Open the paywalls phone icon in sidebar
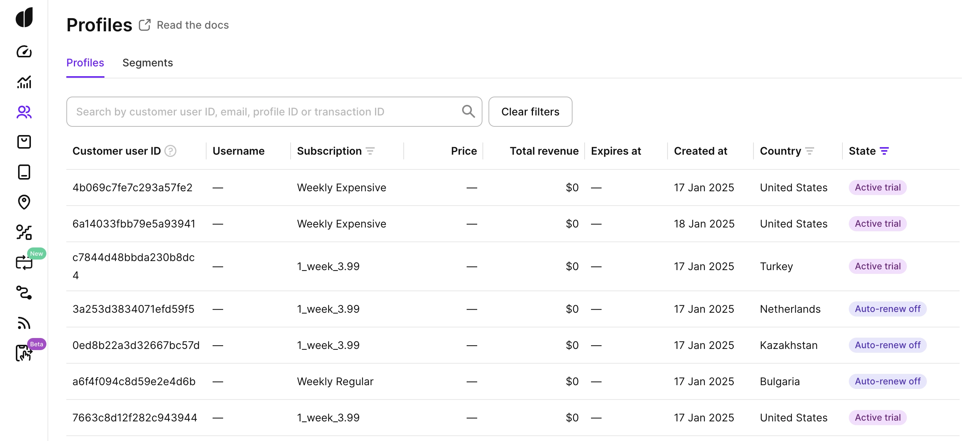 (24, 172)
